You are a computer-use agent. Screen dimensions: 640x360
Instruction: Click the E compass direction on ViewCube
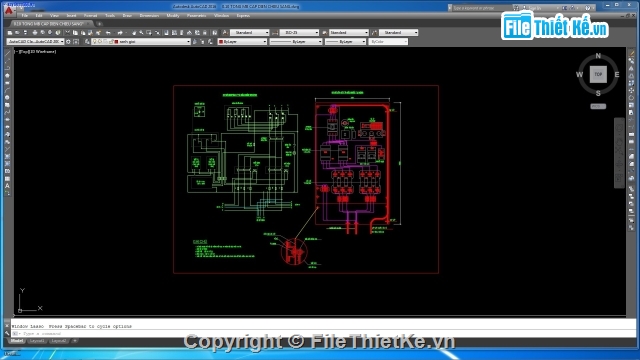617,75
